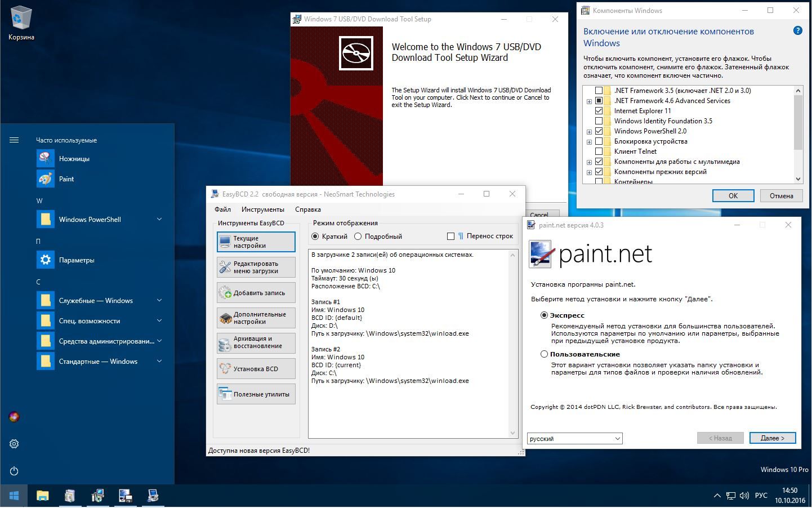
Task: Click Далее > in paint.net installer
Action: click(772, 438)
